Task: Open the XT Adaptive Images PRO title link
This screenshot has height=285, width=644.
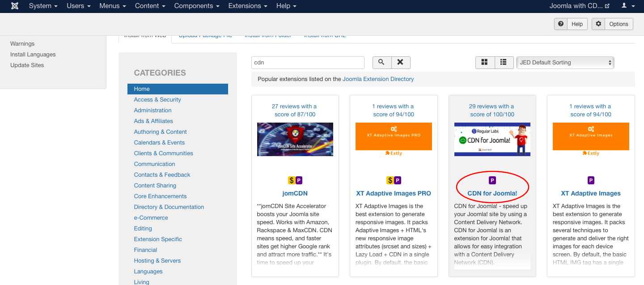Action: coord(394,193)
